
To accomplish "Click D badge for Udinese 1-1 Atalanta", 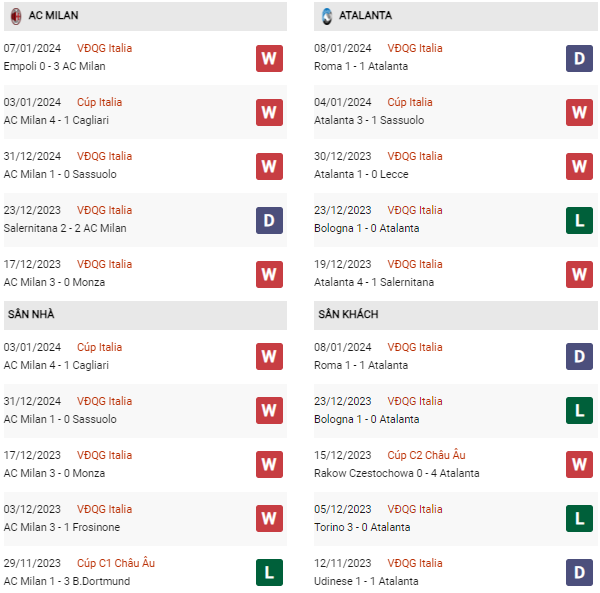I will coord(579,572).
